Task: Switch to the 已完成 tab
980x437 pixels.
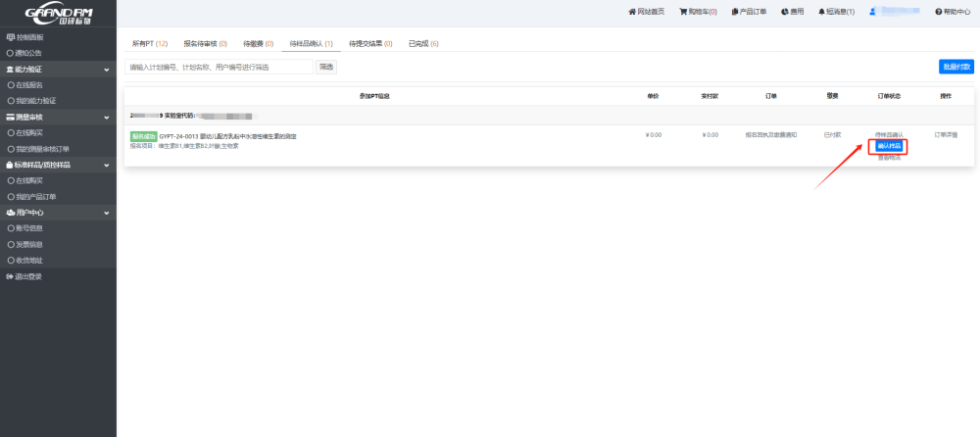Action: (x=423, y=44)
